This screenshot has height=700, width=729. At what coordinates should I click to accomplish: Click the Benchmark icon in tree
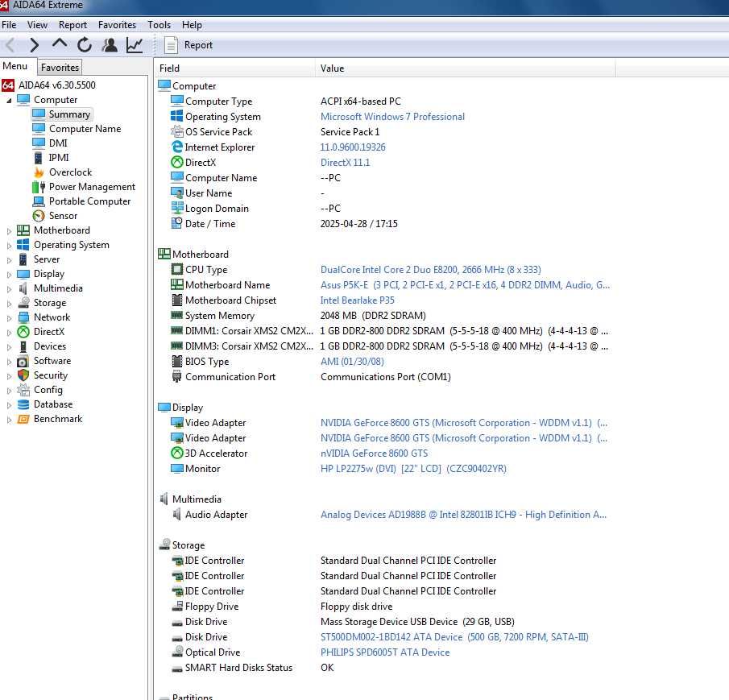tap(23, 419)
